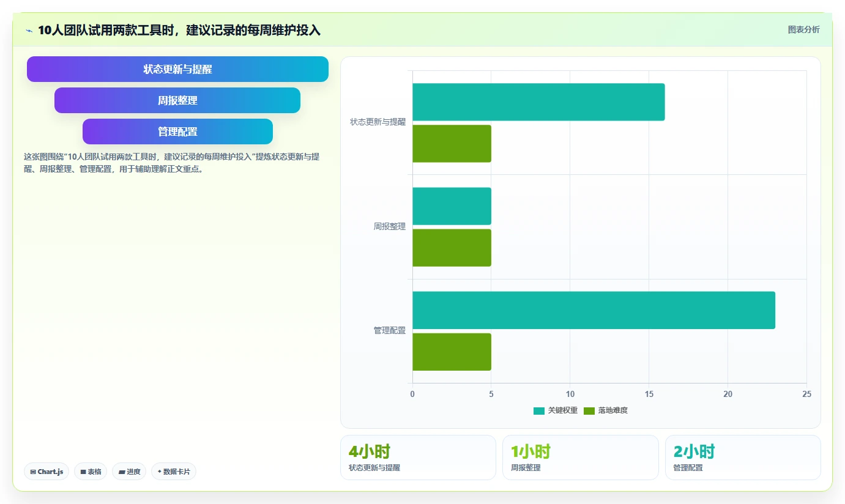Open the 1小时 周报整理 card
845x504 pixels.
pos(580,458)
